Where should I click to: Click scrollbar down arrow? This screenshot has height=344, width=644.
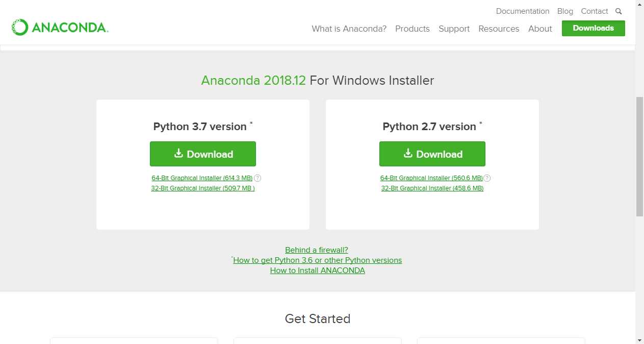tap(639, 339)
